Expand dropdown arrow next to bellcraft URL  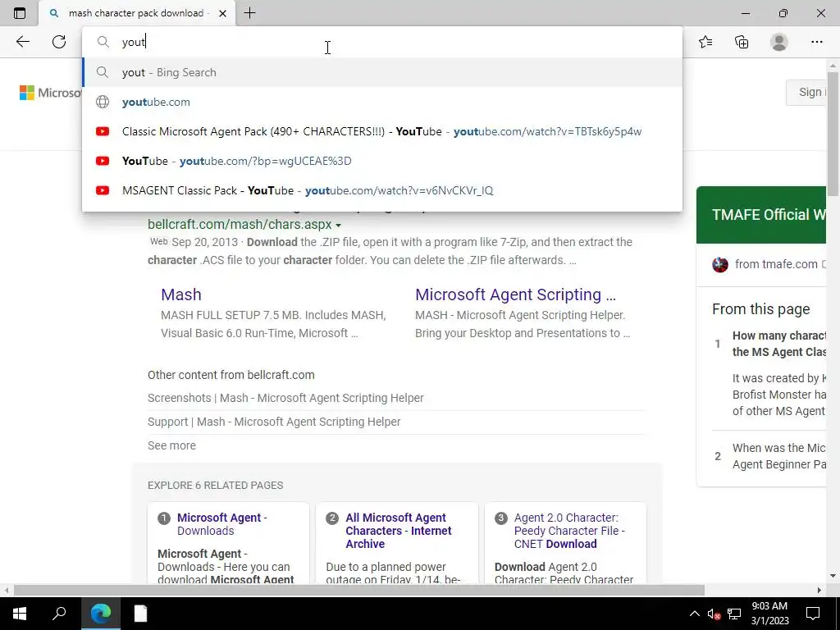(338, 226)
